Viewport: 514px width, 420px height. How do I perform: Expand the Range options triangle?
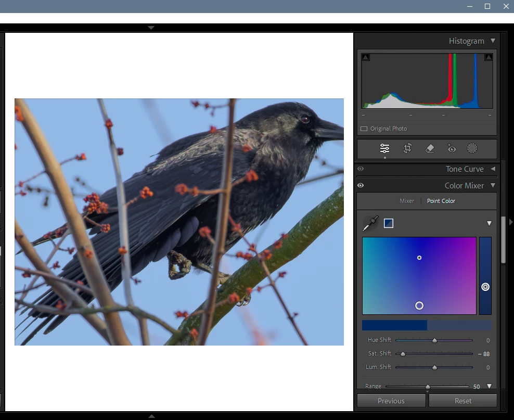coord(490,386)
